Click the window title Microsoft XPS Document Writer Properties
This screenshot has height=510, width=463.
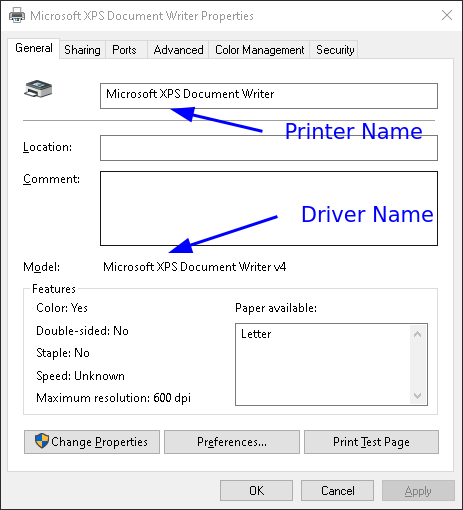point(142,16)
